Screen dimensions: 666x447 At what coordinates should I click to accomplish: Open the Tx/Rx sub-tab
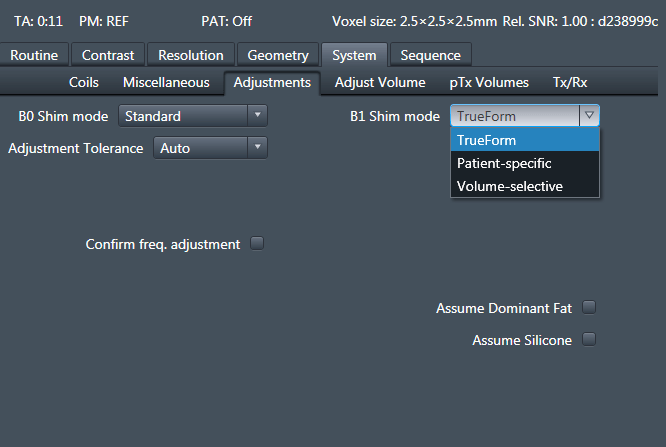tap(570, 83)
